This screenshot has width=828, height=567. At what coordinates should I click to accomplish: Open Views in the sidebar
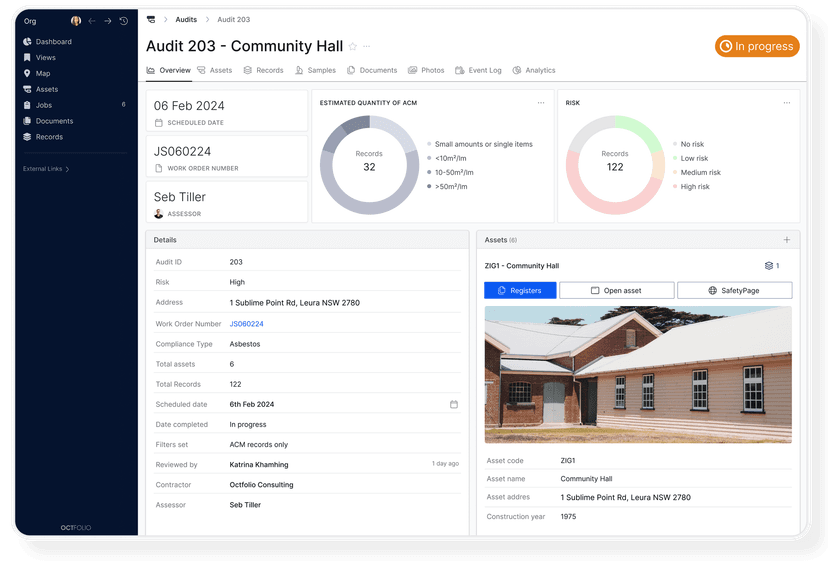click(x=40, y=58)
